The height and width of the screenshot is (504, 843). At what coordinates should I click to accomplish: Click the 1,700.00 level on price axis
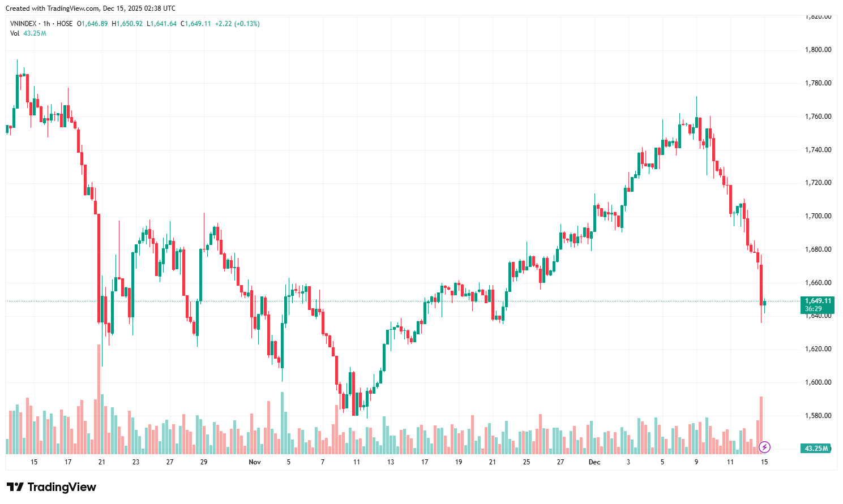[818, 216]
